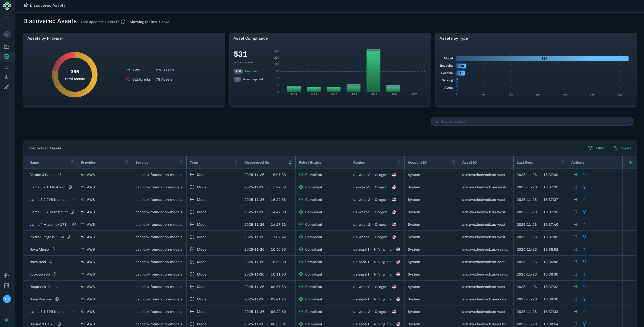Click the green logout icon
The width and height of the screenshot is (644, 327).
tap(7, 320)
